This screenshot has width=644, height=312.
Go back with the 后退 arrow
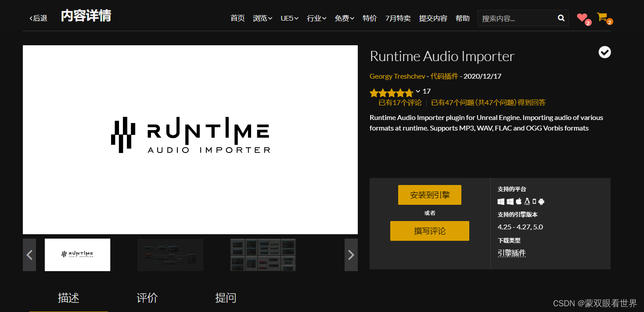pyautogui.click(x=38, y=18)
